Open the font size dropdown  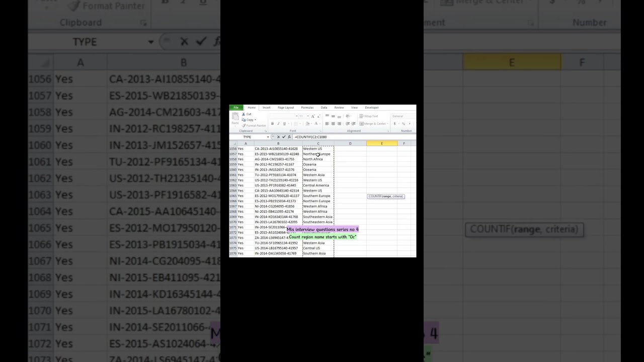[x=308, y=116]
